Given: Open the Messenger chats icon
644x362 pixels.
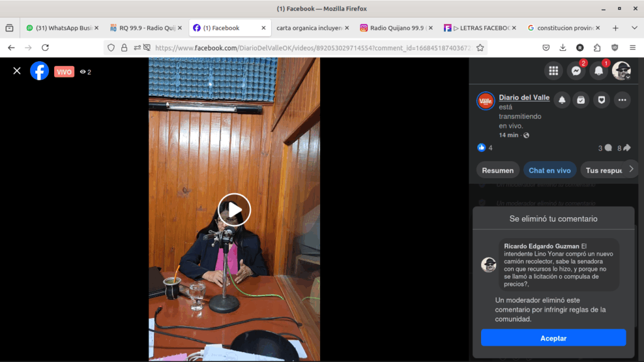Looking at the screenshot, I should click(576, 71).
